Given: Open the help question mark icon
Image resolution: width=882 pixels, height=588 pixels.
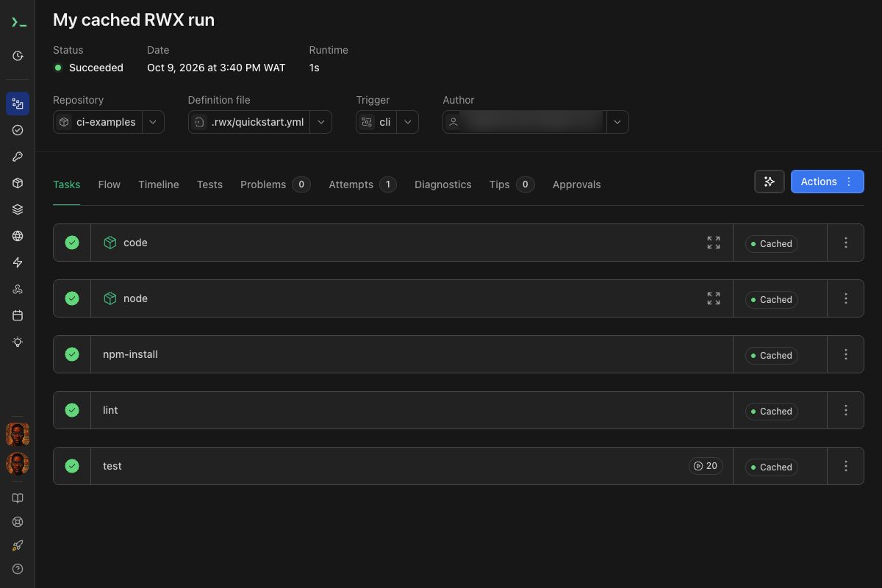Looking at the screenshot, I should tap(18, 569).
